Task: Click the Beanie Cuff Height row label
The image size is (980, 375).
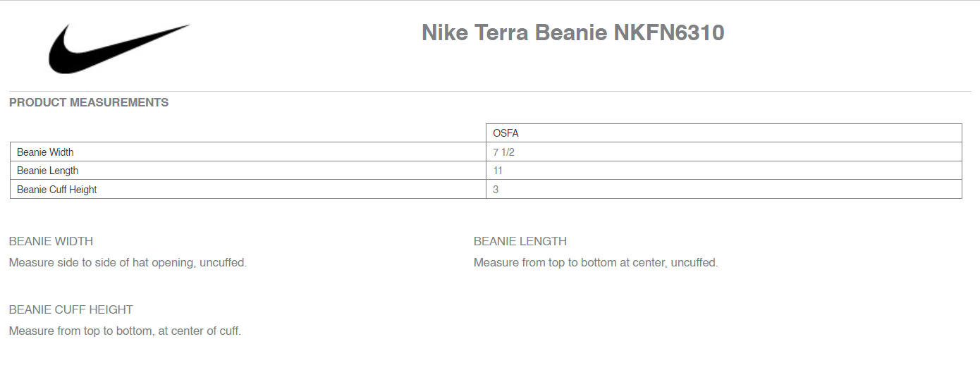Action: (x=248, y=190)
